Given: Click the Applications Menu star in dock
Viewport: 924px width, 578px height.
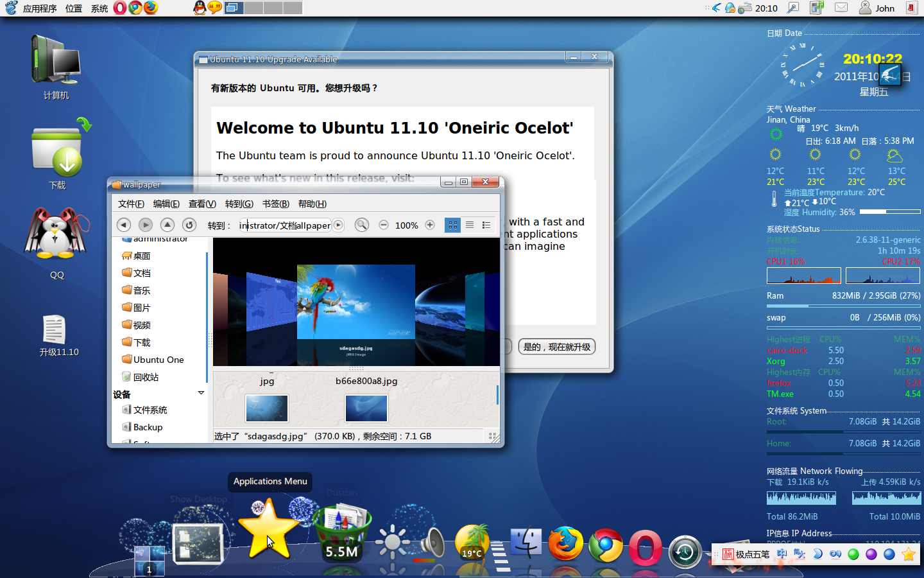Looking at the screenshot, I should coord(268,529).
